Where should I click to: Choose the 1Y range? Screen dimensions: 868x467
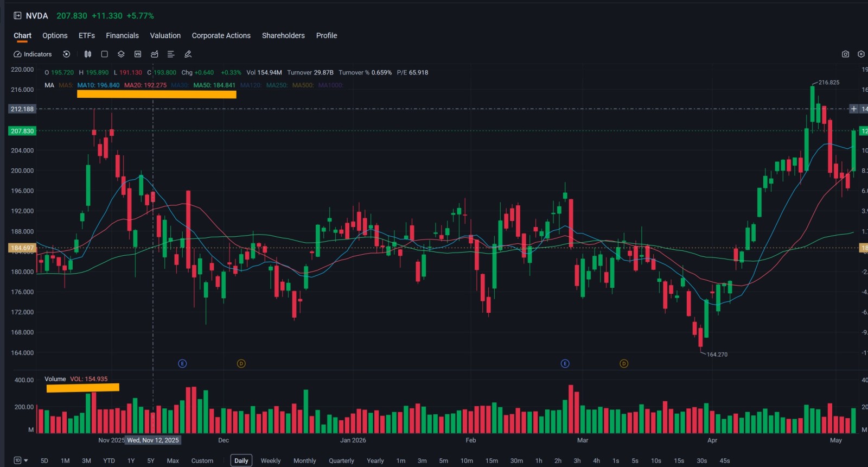click(x=131, y=460)
